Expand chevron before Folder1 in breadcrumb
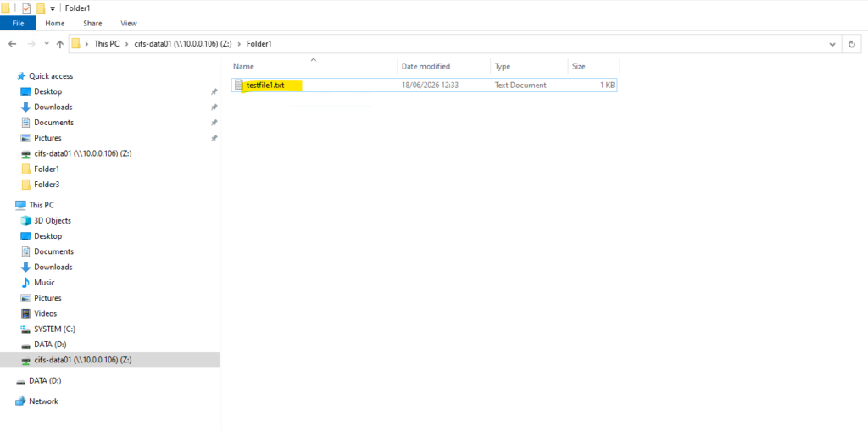This screenshot has width=868, height=431. [x=239, y=44]
